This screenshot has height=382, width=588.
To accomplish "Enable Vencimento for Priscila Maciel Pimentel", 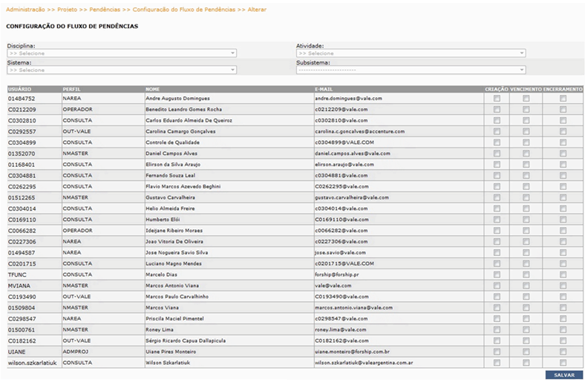I will [526, 319].
